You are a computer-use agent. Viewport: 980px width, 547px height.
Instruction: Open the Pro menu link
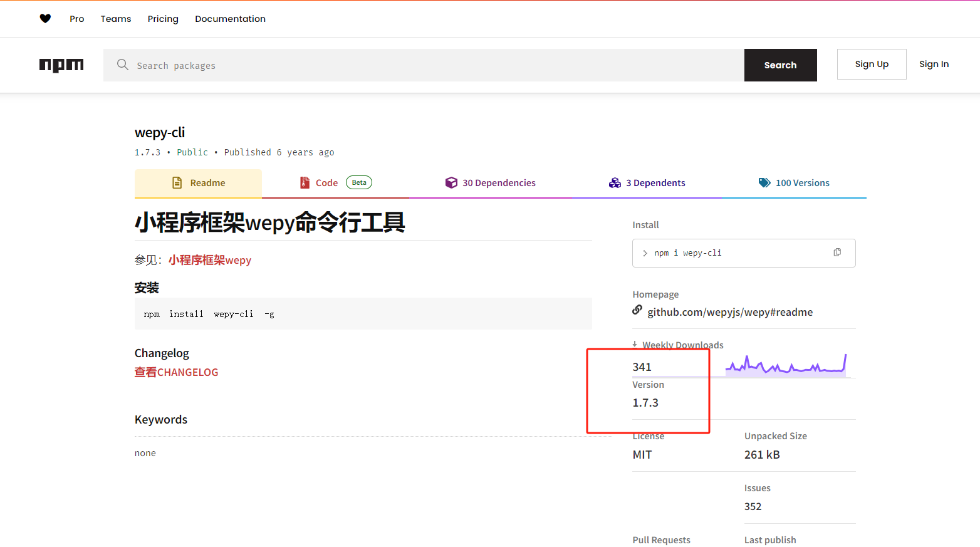click(x=76, y=19)
